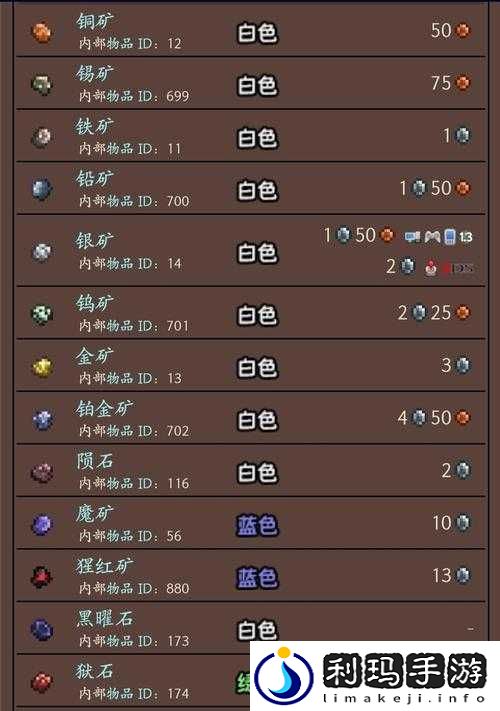The image size is (500, 711).
Task: Click the crimtane ore icon
Action: click(41, 577)
